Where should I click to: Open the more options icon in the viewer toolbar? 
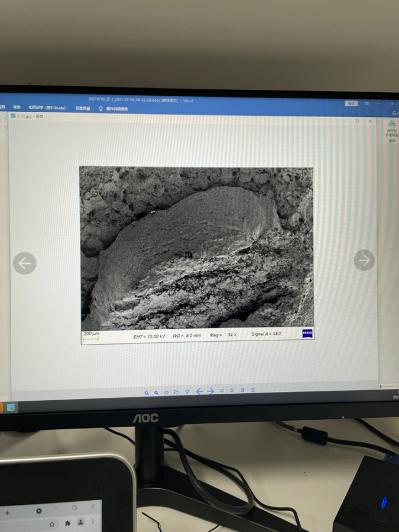[253, 390]
